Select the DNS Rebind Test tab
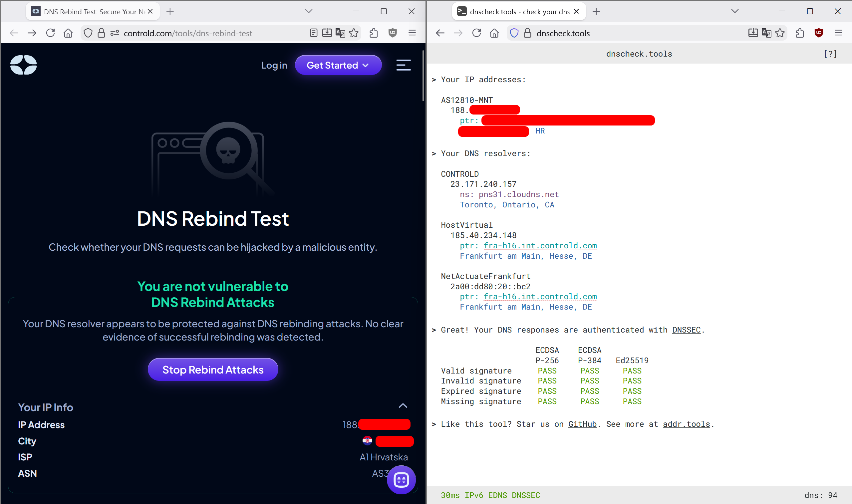The height and width of the screenshot is (504, 852). [92, 12]
